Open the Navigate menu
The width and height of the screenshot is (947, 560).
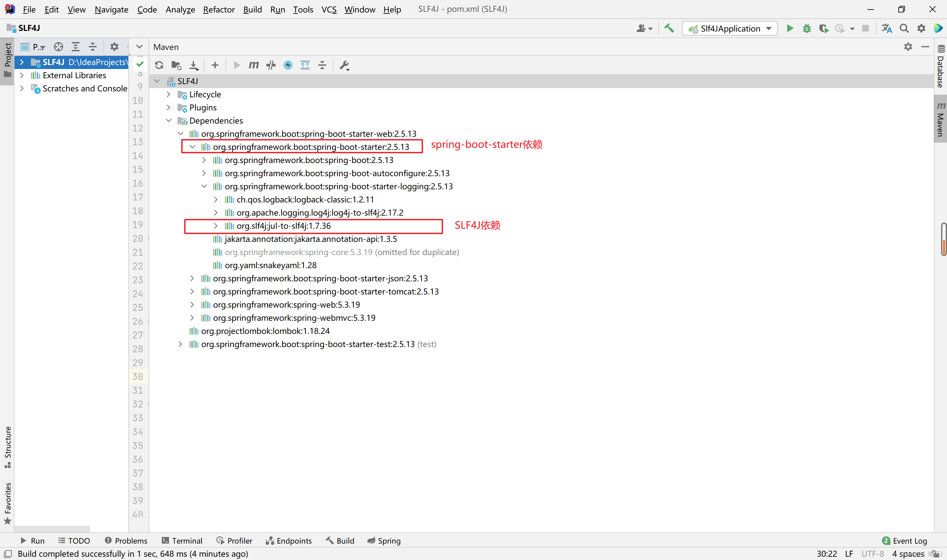click(x=111, y=10)
